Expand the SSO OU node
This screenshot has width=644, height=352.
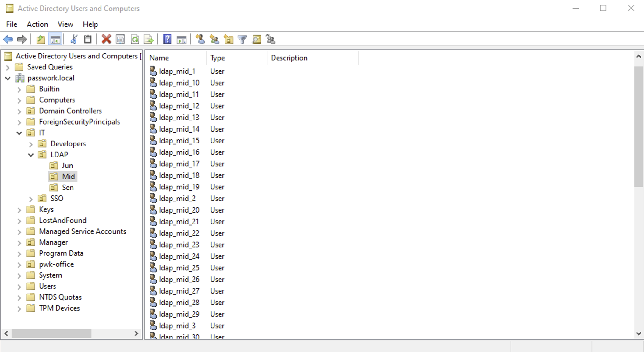pos(31,199)
